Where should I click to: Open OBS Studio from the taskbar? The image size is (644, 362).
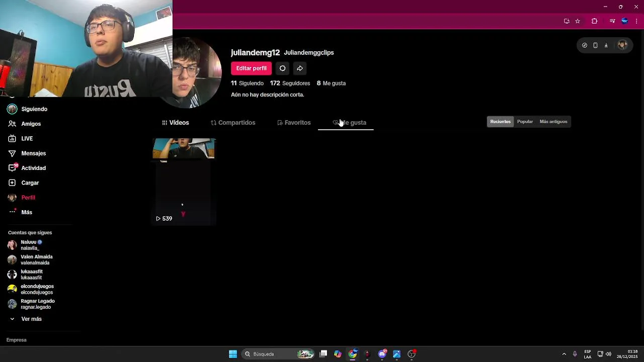click(x=412, y=354)
